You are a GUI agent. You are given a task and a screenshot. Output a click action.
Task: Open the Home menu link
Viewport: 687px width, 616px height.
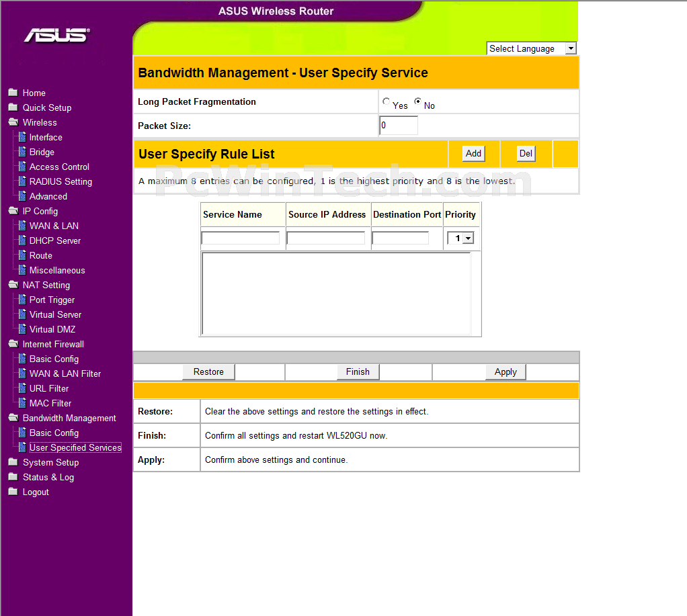pyautogui.click(x=34, y=93)
